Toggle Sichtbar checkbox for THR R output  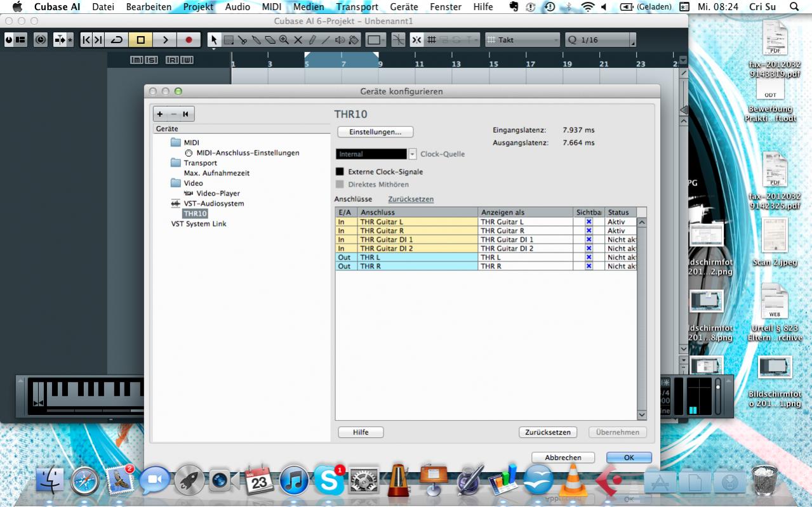(x=589, y=267)
